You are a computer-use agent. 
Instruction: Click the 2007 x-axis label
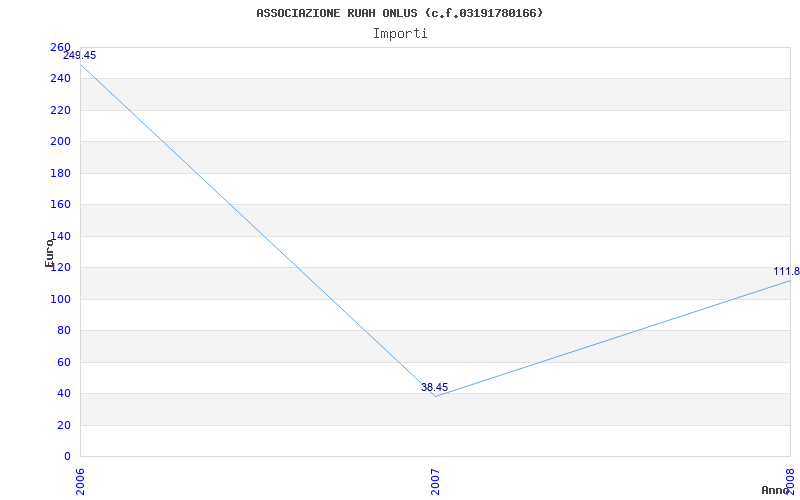click(x=435, y=481)
